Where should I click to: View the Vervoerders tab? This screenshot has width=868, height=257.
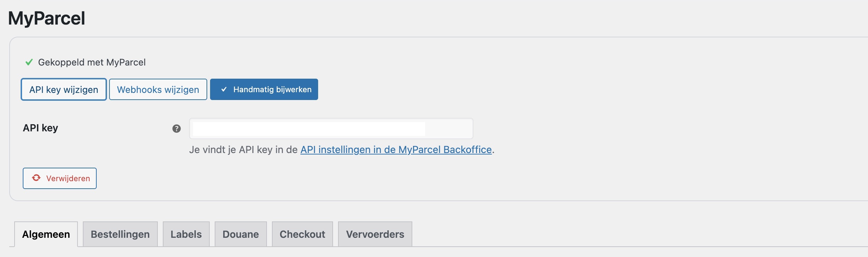point(375,234)
